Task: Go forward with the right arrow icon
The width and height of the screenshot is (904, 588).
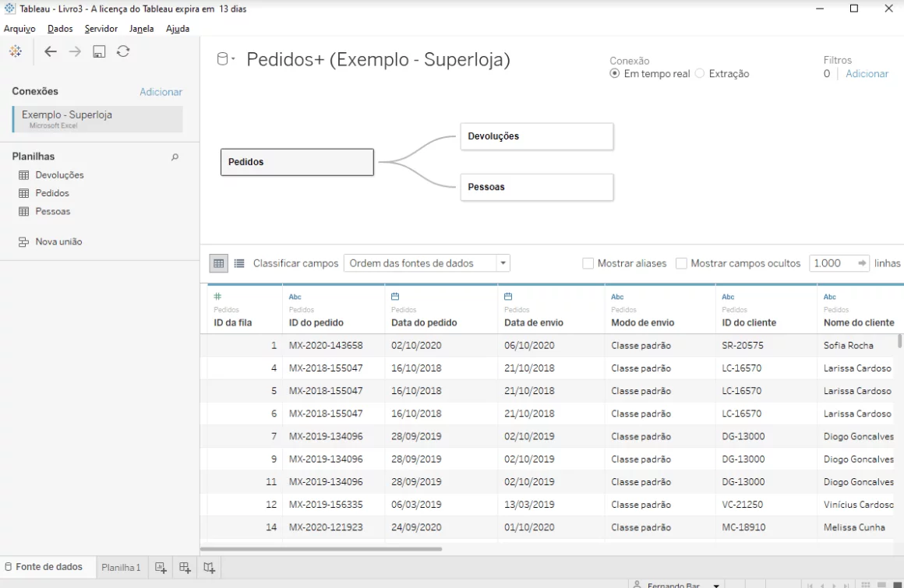Action: tap(75, 51)
